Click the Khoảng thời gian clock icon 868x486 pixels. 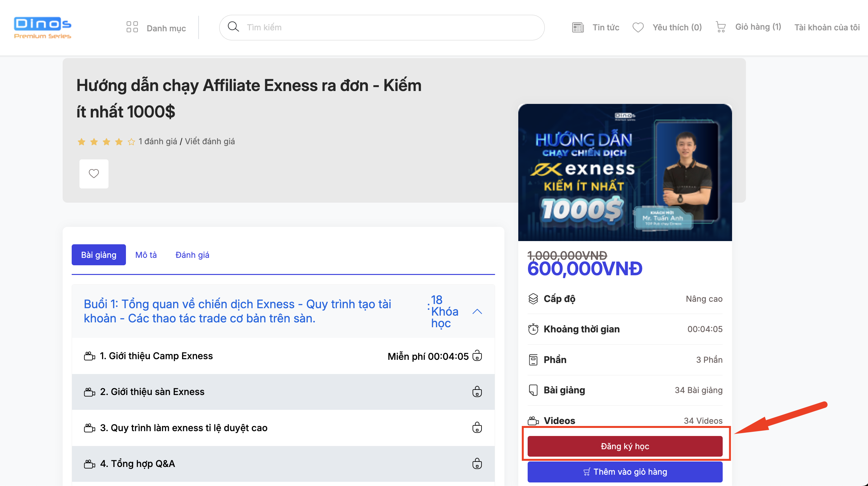tap(533, 329)
